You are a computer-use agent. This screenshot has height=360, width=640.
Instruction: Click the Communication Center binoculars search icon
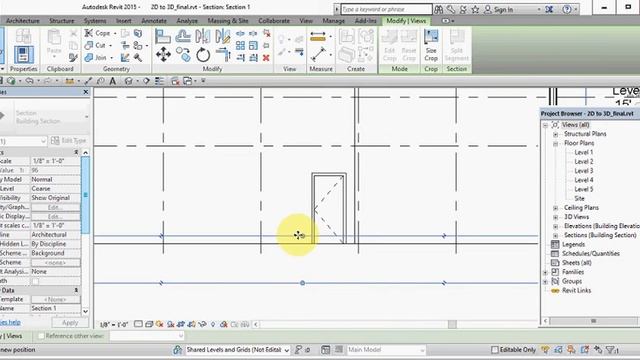[x=439, y=9]
